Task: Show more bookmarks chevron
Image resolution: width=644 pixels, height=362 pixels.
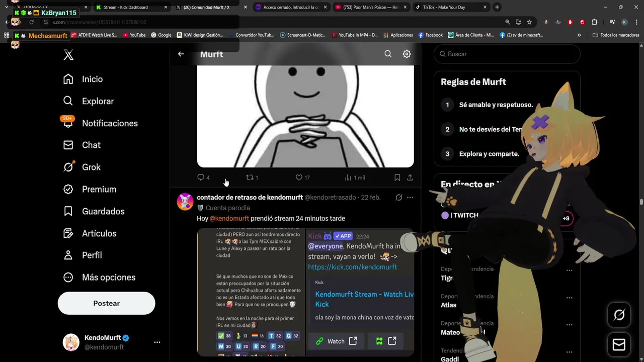Action: [x=579, y=35]
